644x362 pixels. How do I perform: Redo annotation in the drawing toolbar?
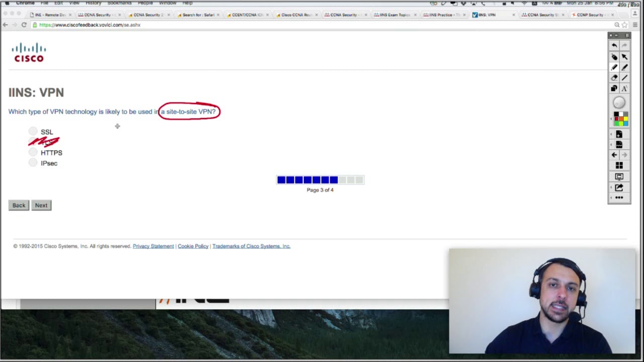point(624,45)
